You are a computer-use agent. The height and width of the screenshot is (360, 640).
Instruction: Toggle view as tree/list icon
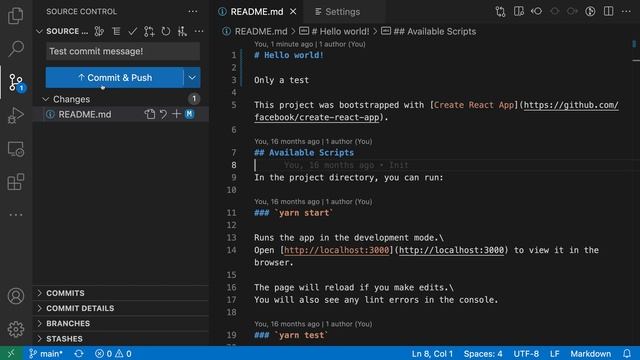pos(116,31)
